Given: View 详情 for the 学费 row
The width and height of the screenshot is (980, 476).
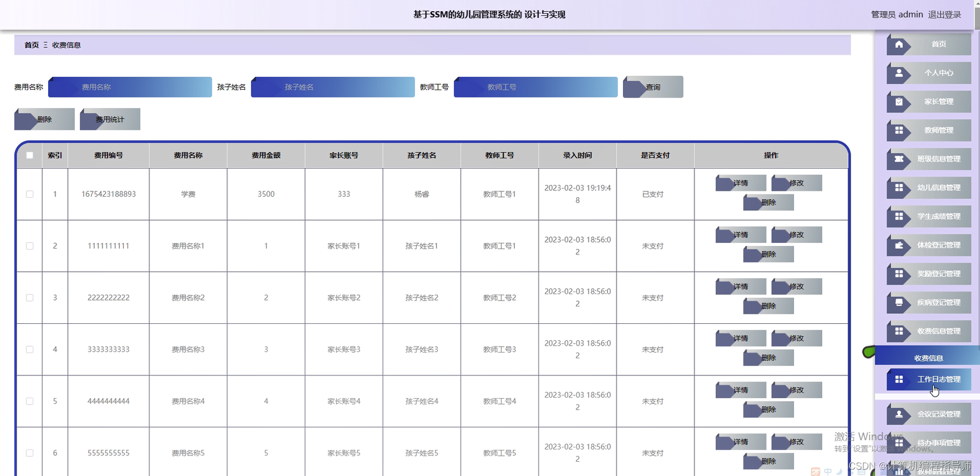Looking at the screenshot, I should [741, 183].
